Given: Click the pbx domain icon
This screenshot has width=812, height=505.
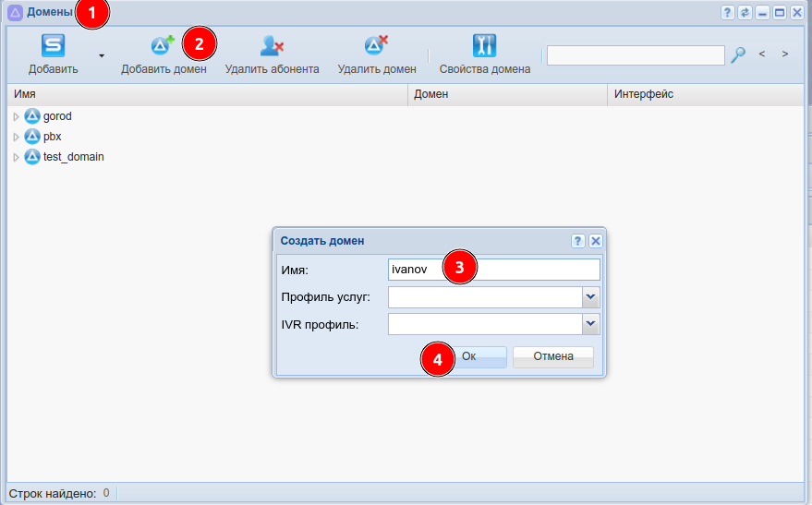Looking at the screenshot, I should [32, 137].
